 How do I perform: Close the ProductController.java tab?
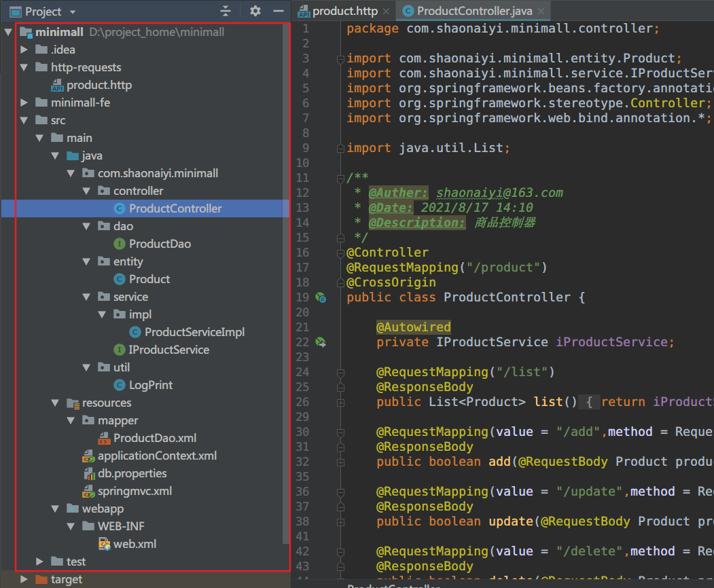coord(541,12)
